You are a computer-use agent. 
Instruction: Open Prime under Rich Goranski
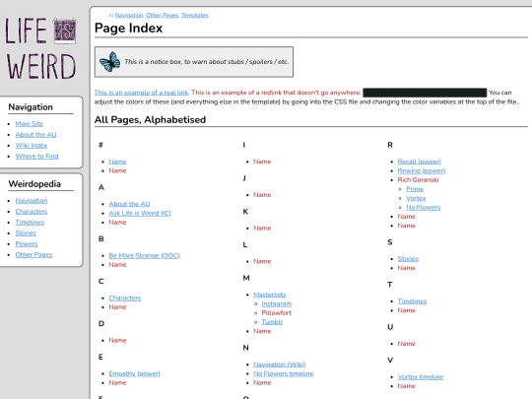click(415, 189)
